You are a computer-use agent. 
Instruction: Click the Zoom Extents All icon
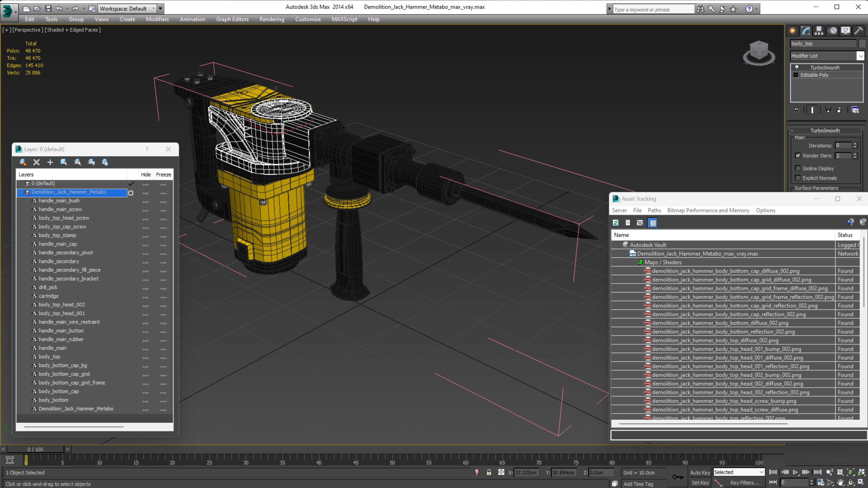[x=861, y=472]
